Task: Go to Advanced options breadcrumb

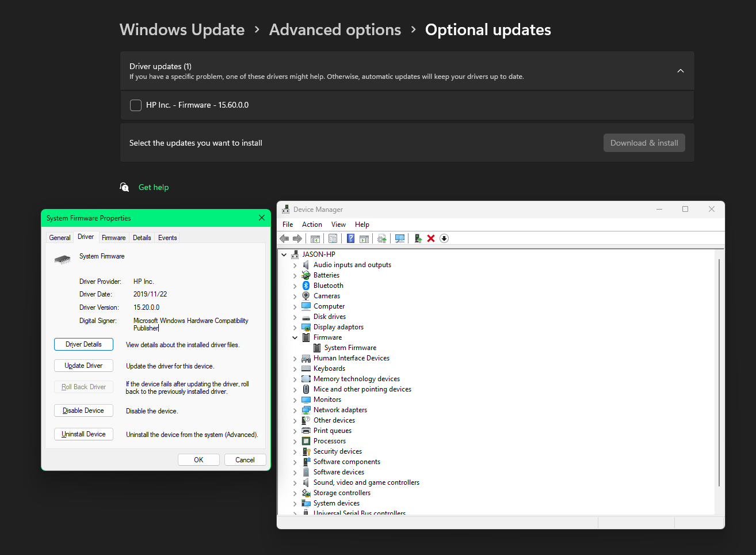Action: [x=335, y=30]
